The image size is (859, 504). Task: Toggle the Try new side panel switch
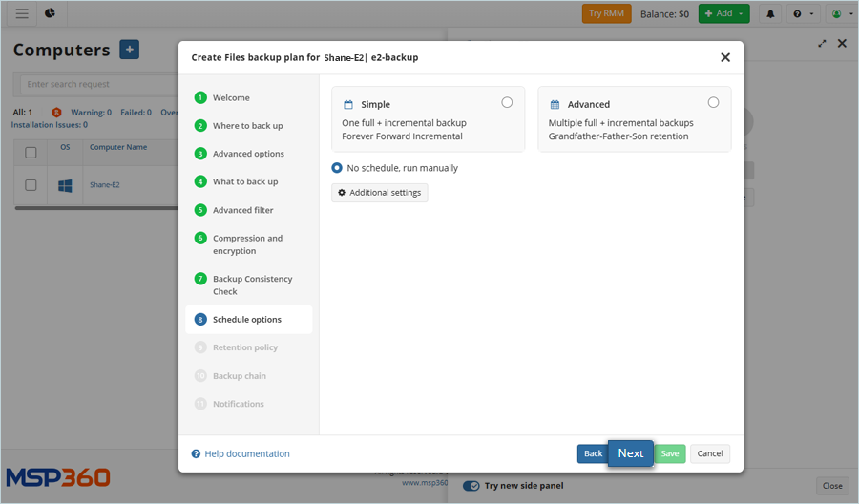pos(471,486)
